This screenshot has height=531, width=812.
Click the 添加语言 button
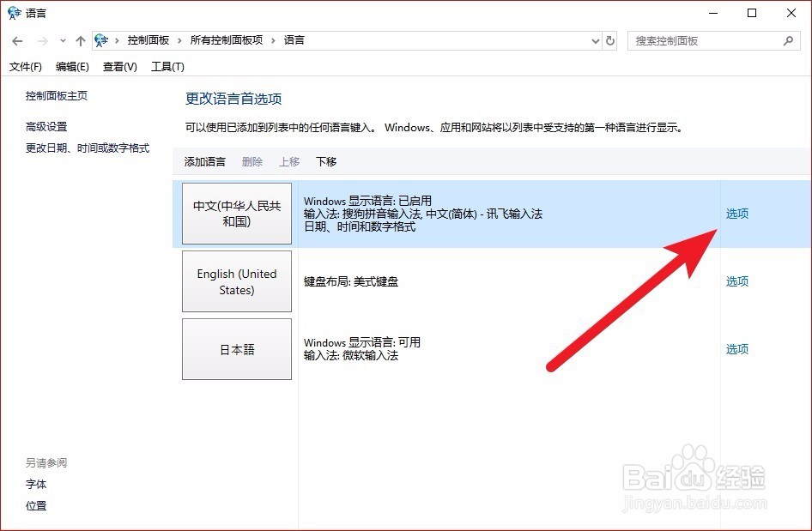[x=204, y=161]
